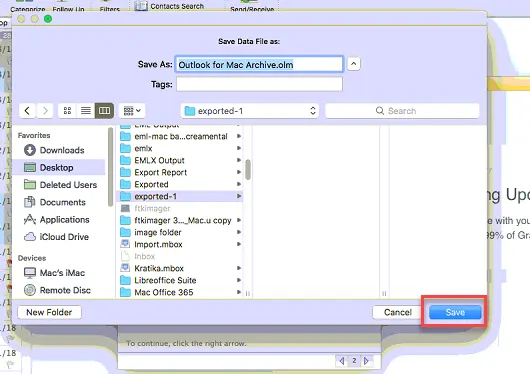Go forward with the right chevron

pyautogui.click(x=45, y=111)
